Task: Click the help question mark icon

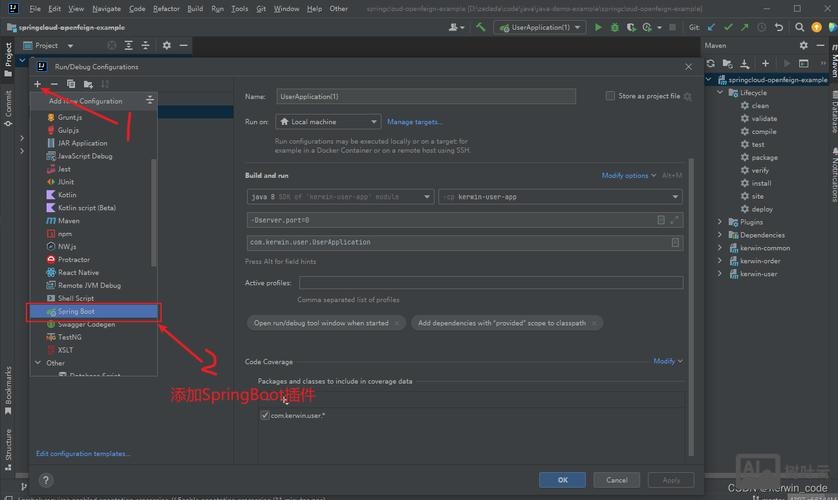Action: 46,480
